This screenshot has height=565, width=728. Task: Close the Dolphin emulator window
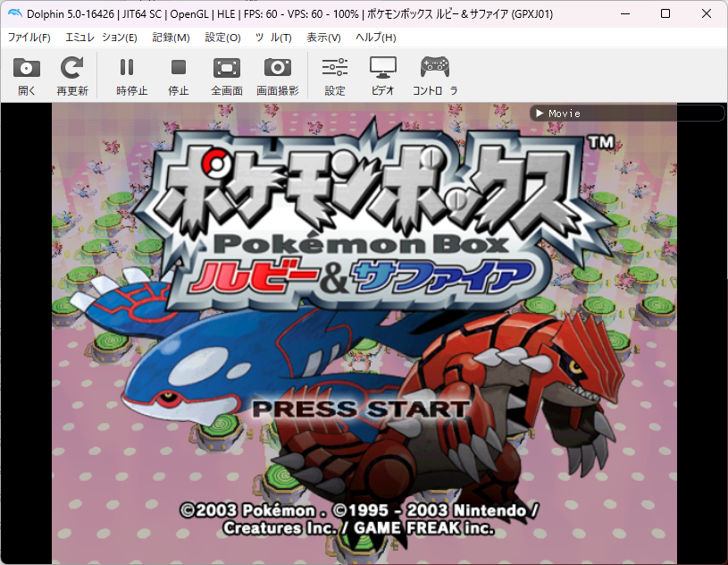coord(707,13)
